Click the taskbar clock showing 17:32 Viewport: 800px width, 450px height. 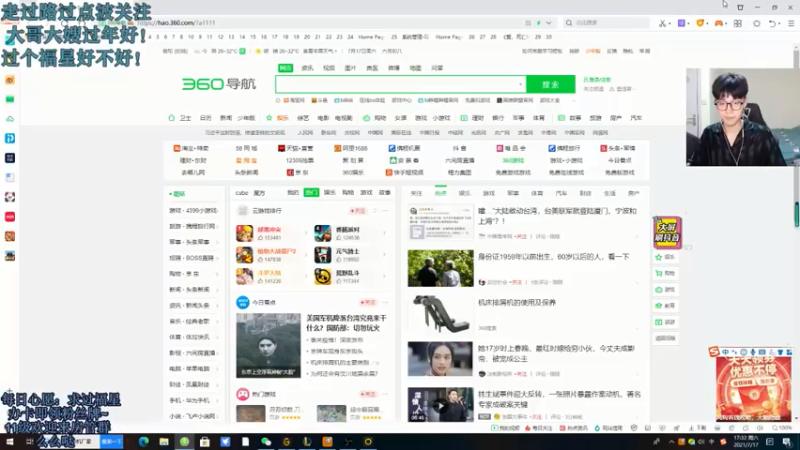(745, 442)
